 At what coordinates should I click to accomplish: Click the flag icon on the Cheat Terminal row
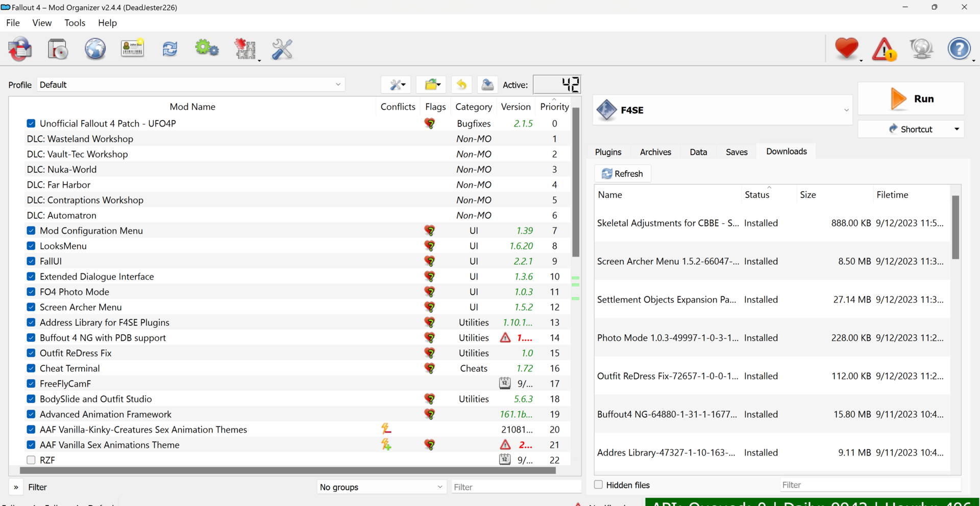[x=430, y=368]
